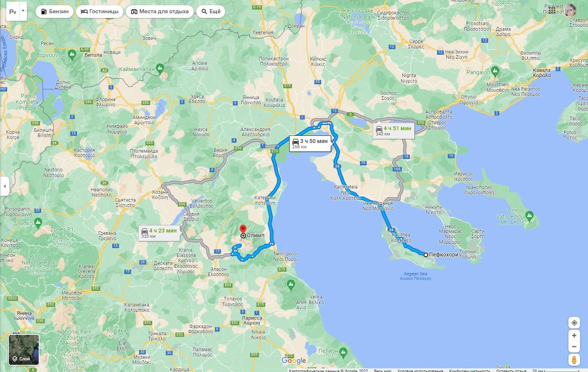Click the Пефкохори origin marker
Viewport: 588px width, 372px height.
(426, 255)
